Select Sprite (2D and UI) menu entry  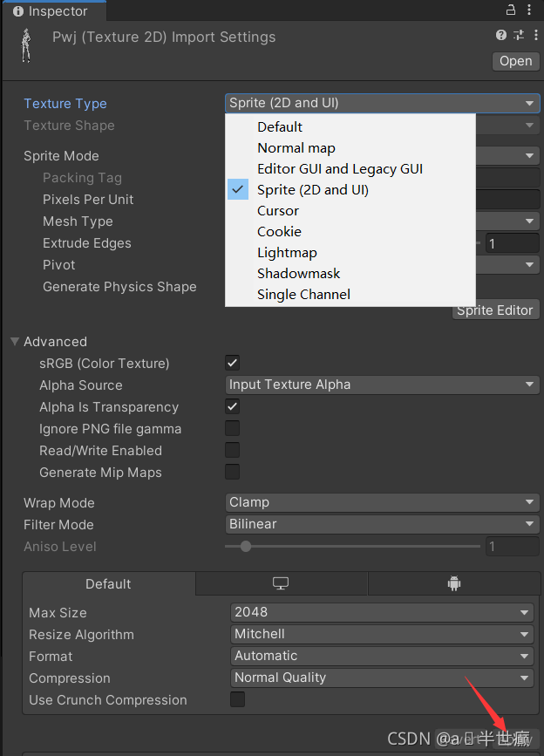(x=350, y=190)
